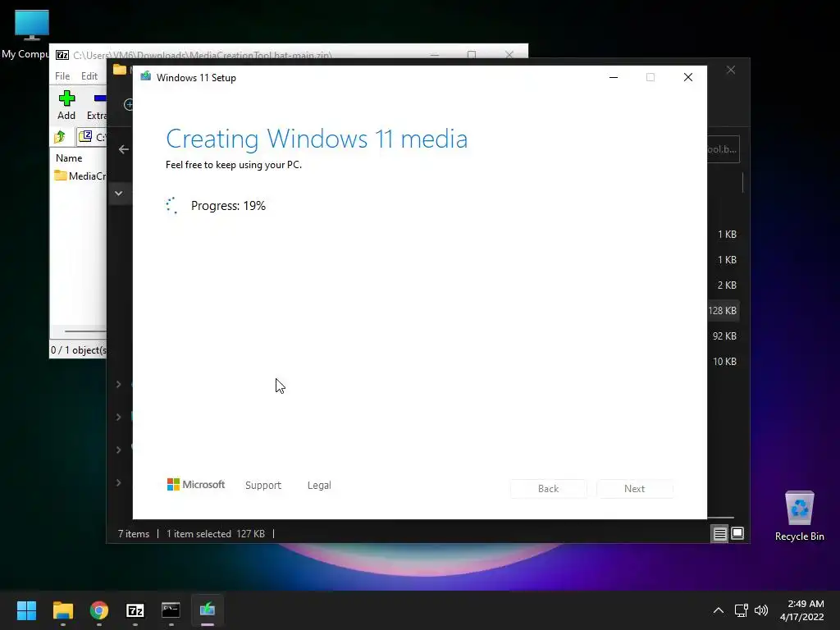
Task: Open the File menu in 7-Zip
Action: point(62,76)
